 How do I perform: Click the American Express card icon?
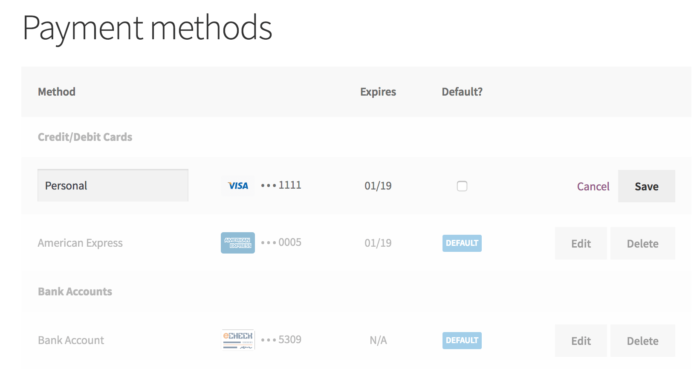[x=238, y=243]
